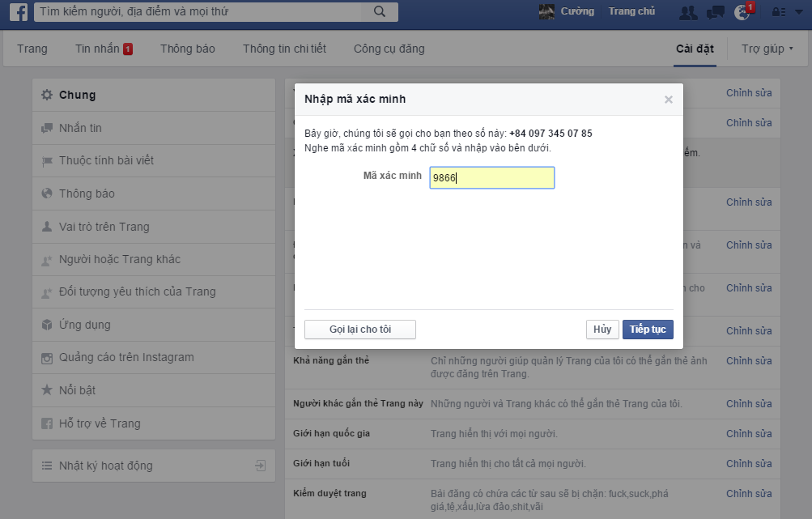This screenshot has width=812, height=519.
Task: Switch to Thông tin chi tiết tab
Action: tap(284, 49)
